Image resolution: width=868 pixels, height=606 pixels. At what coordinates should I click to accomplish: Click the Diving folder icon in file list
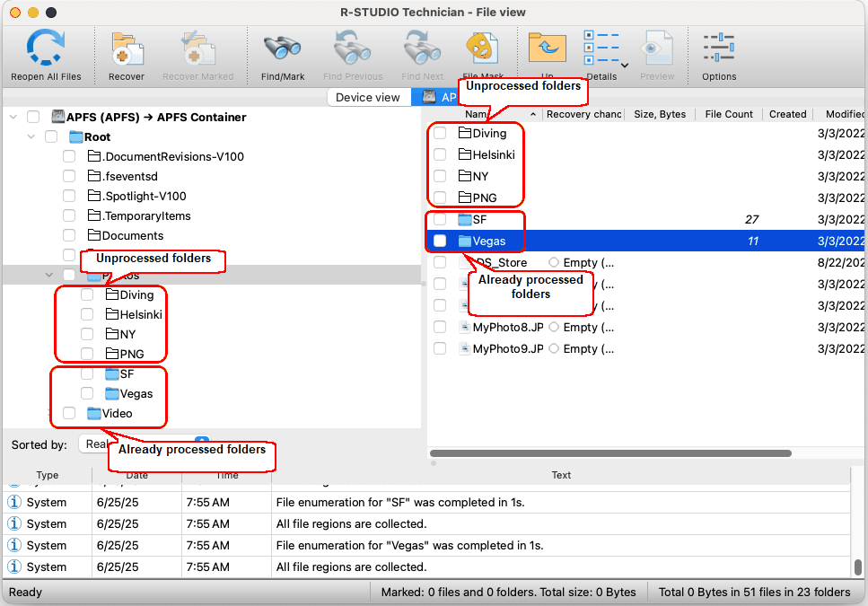(x=465, y=133)
